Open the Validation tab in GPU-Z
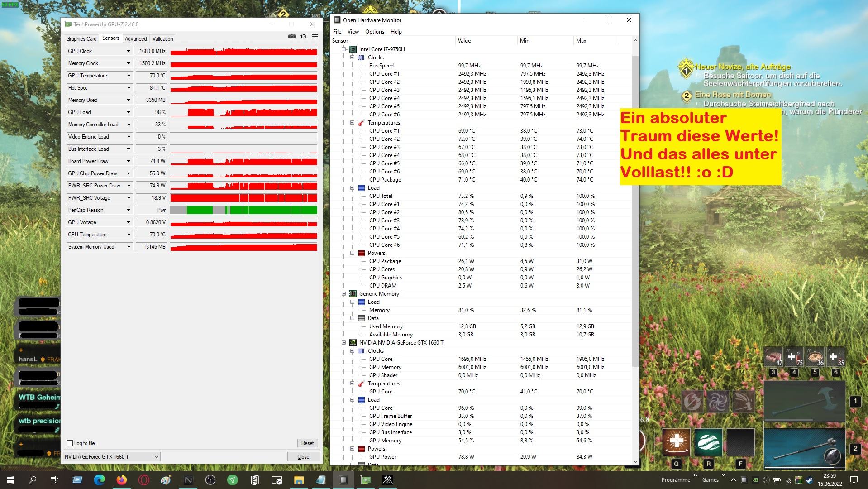This screenshot has width=868, height=489. (162, 39)
